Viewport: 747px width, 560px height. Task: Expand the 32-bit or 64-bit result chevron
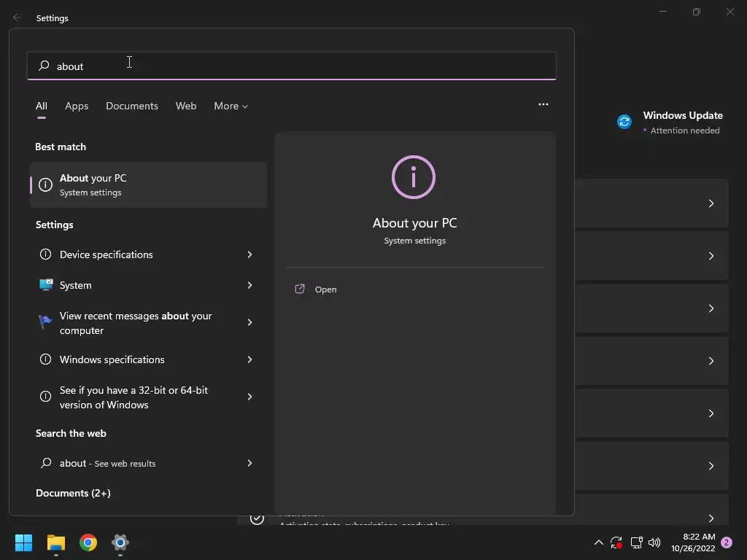point(249,397)
